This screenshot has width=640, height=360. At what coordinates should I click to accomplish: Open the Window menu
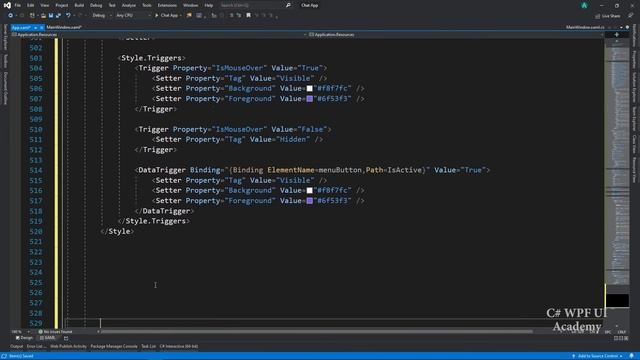click(190, 5)
